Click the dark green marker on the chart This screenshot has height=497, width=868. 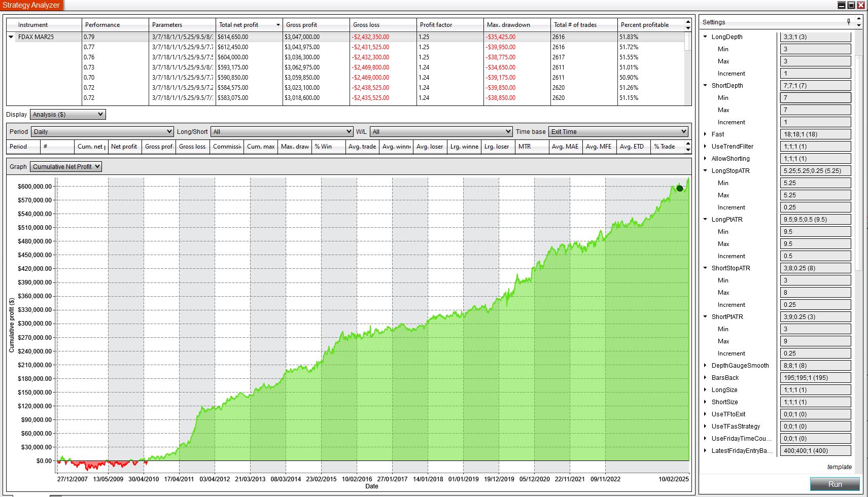tap(680, 188)
